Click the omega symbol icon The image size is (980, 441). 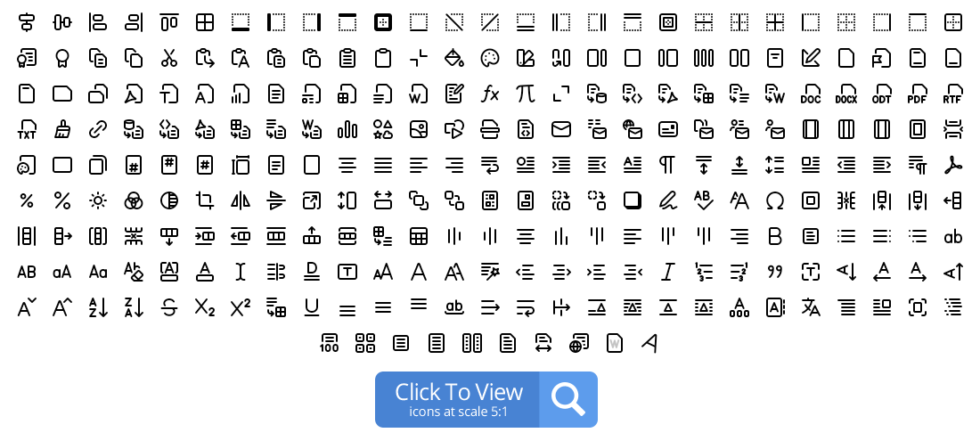tap(774, 200)
